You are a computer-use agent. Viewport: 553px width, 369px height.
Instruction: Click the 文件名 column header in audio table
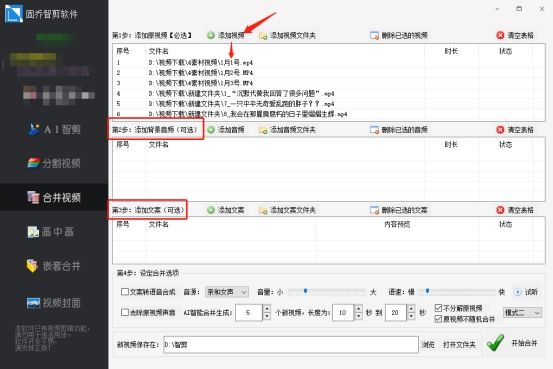pos(158,145)
